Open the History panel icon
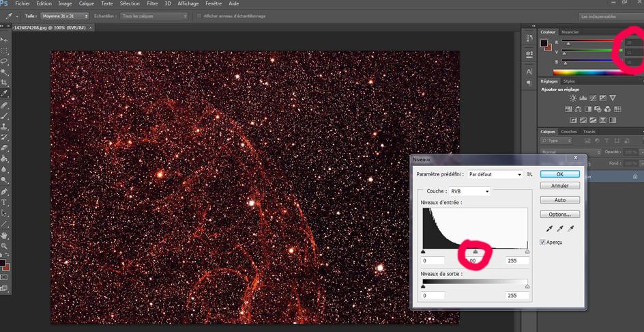644x332 pixels. pyautogui.click(x=529, y=38)
